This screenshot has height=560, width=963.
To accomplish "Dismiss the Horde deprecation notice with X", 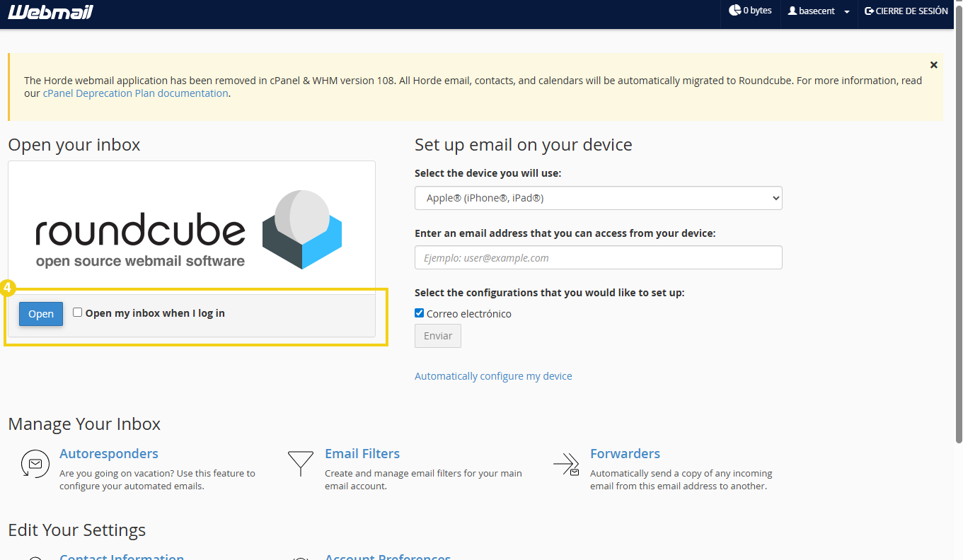I will pyautogui.click(x=934, y=65).
